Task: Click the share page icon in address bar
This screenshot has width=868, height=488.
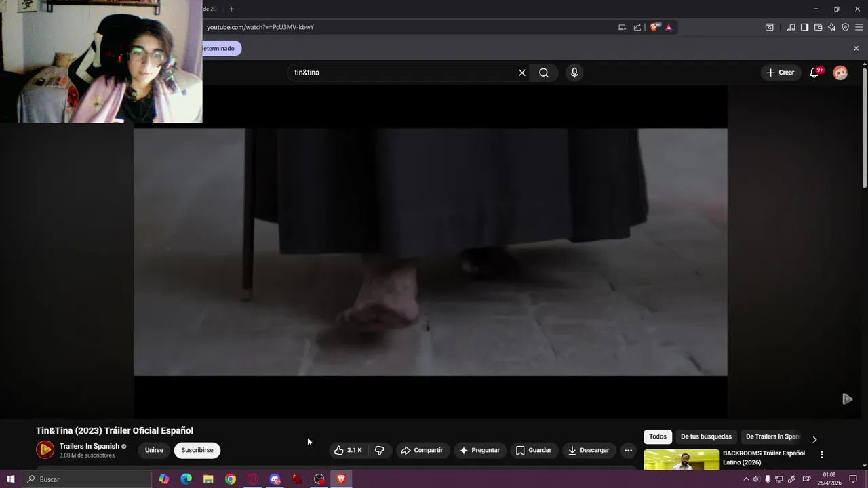Action: pos(637,27)
